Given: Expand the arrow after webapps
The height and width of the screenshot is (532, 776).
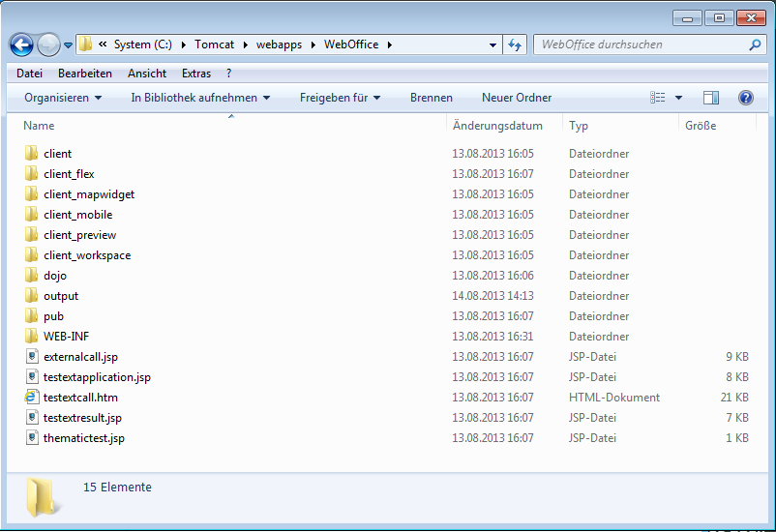Looking at the screenshot, I should (x=313, y=45).
